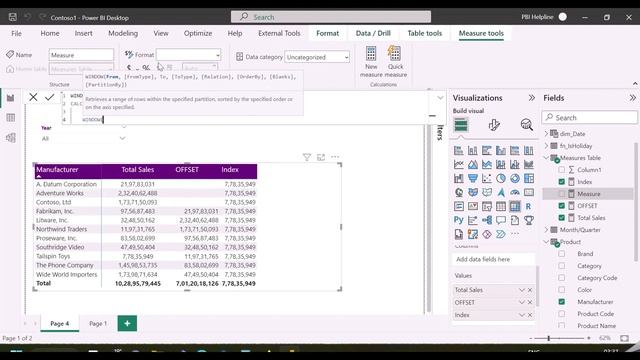Click the Undo arrow in title bar
This screenshot has width=640, height=360.
click(x=27, y=17)
